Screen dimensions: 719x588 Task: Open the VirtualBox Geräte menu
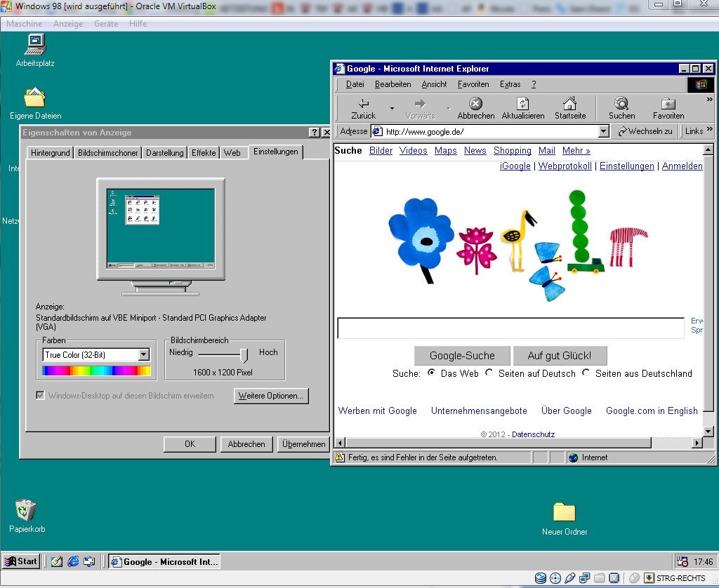106,24
